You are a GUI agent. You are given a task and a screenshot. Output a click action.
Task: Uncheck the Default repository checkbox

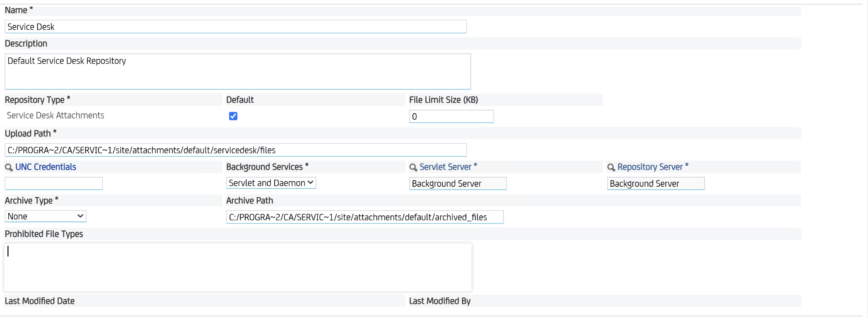tap(233, 116)
